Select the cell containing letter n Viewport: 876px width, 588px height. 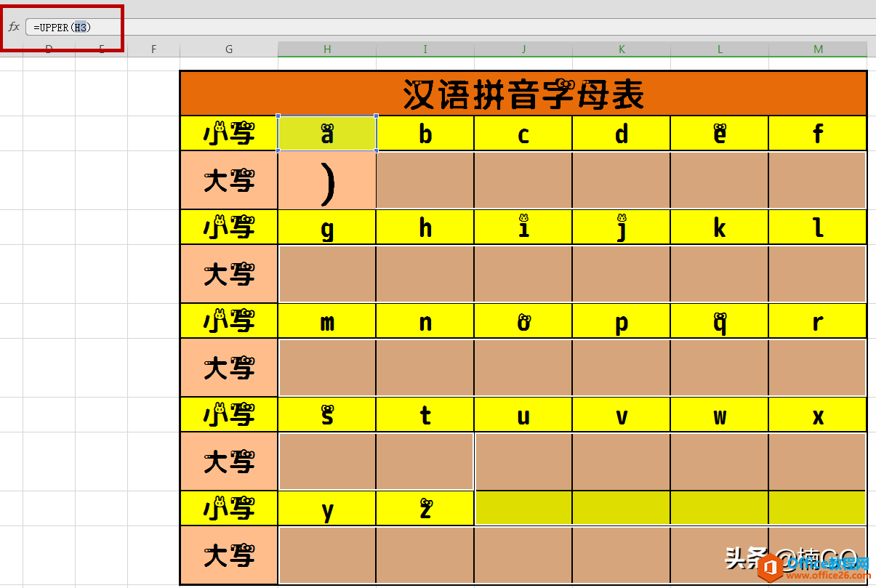click(425, 321)
